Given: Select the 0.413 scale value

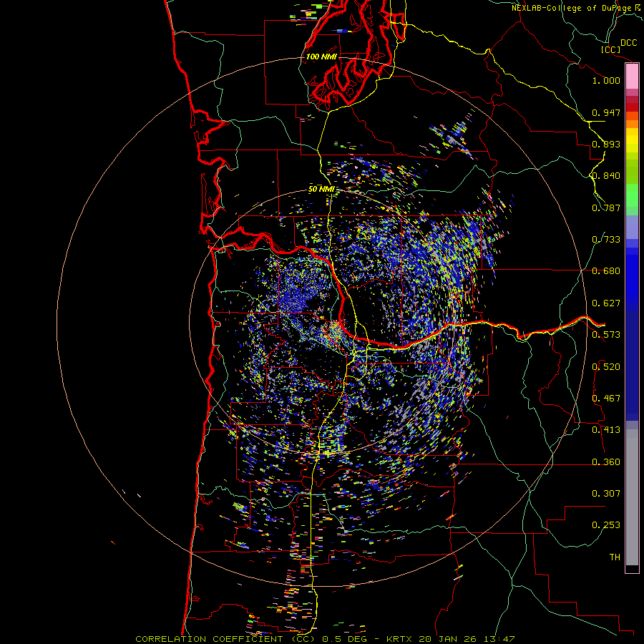Looking at the screenshot, I should click(606, 430).
